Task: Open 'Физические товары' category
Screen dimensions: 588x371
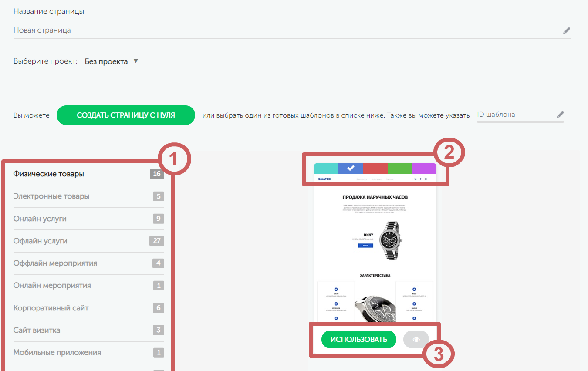Action: pos(49,174)
